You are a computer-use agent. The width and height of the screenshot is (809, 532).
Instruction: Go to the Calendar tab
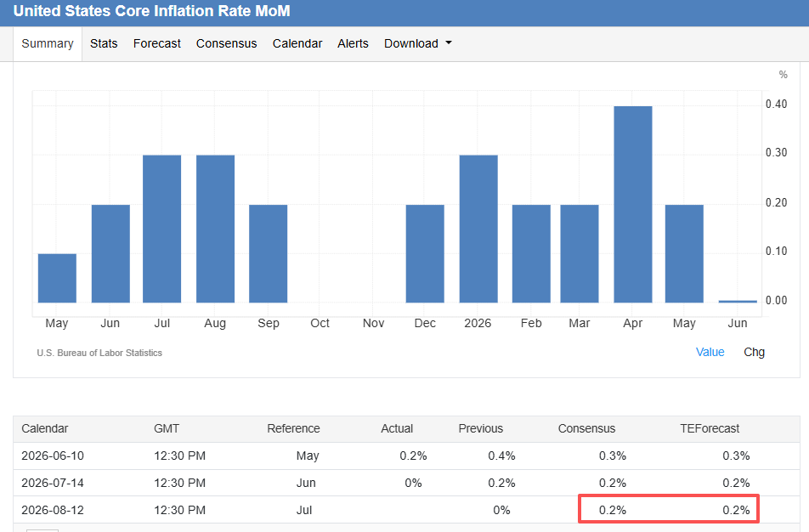point(297,44)
